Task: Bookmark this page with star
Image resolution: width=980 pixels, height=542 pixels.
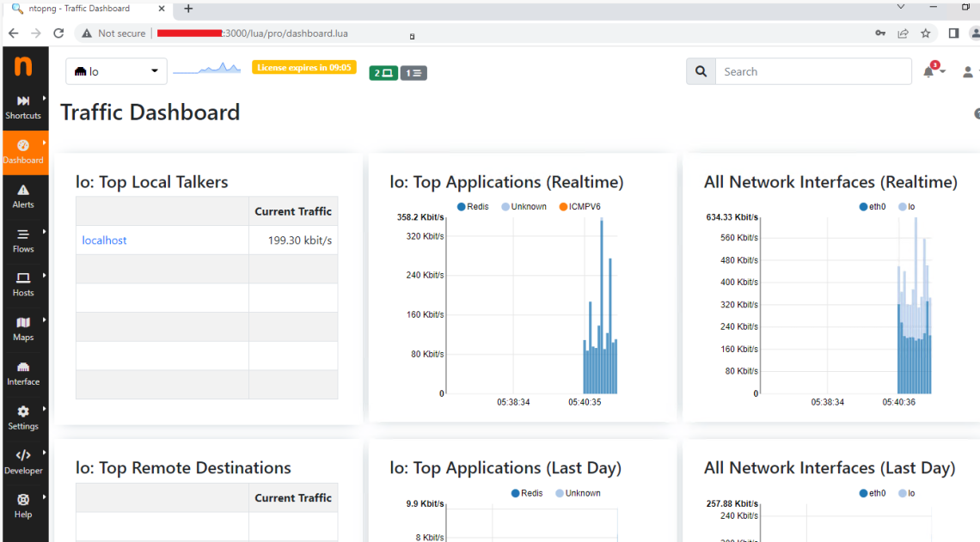Action: (x=926, y=33)
